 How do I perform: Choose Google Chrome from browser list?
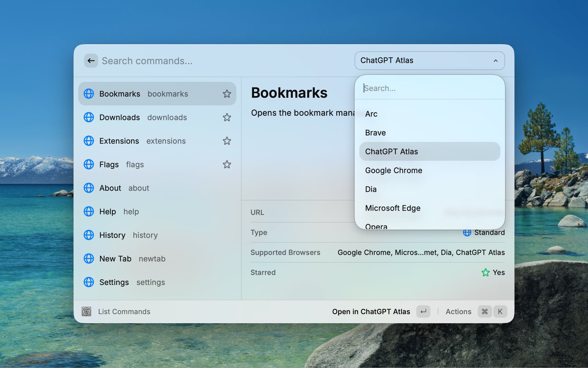[x=393, y=170]
